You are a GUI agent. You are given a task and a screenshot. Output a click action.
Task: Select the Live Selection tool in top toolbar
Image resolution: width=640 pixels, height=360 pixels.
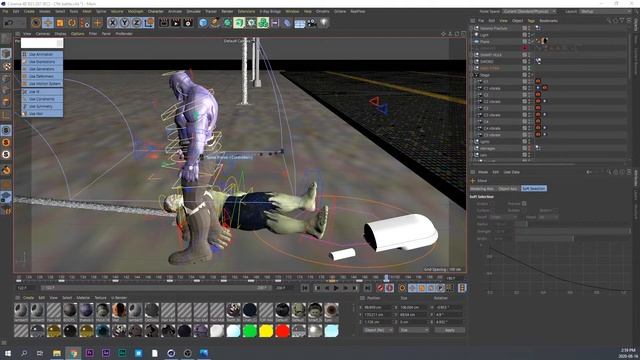coord(36,23)
